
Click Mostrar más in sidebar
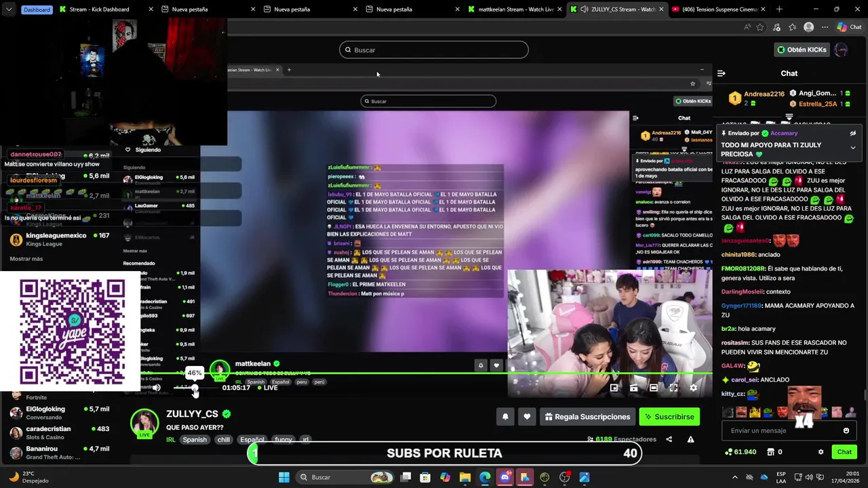[x=26, y=259]
